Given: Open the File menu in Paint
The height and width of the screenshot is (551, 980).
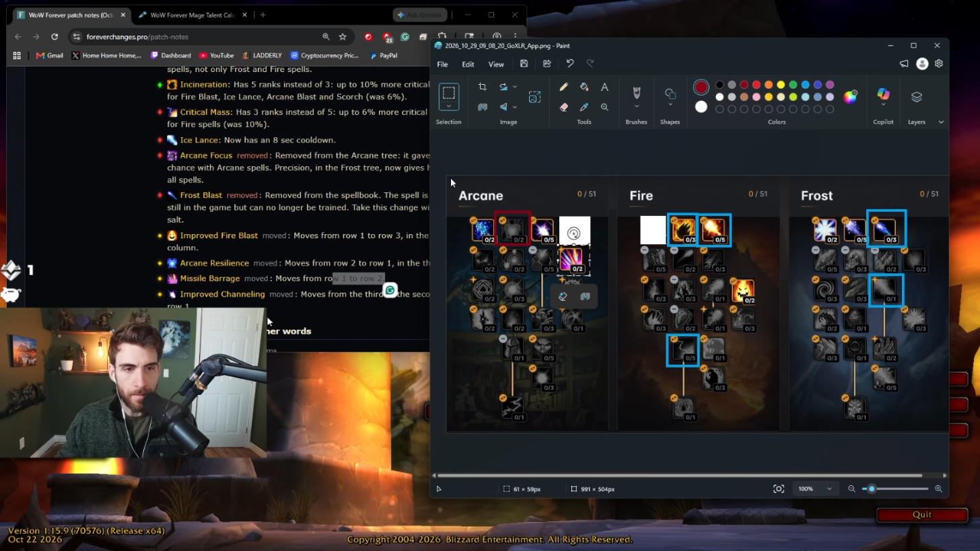Looking at the screenshot, I should pyautogui.click(x=442, y=65).
